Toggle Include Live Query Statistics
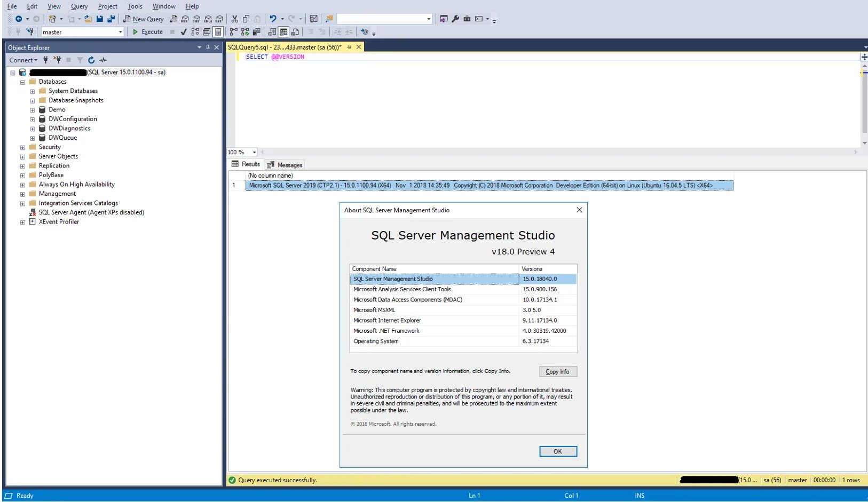Viewport: 868px width, 502px height. click(x=245, y=32)
